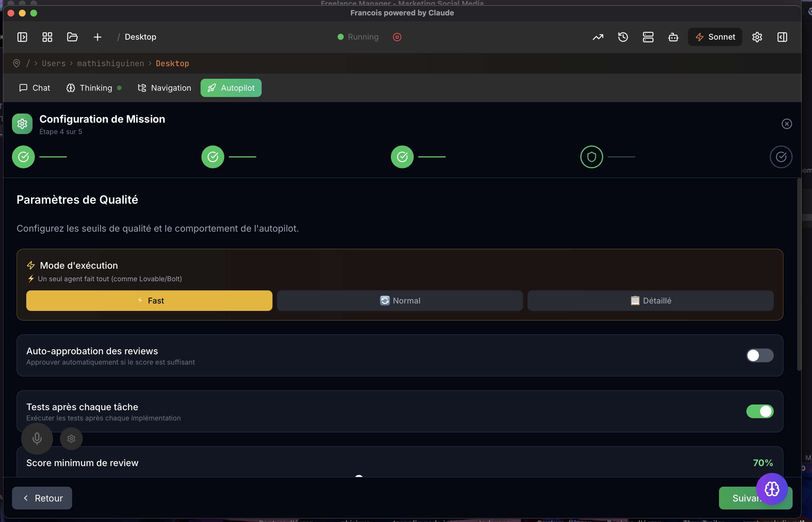
Task: Enable Auto-approbation des reviews toggle
Action: (x=760, y=356)
